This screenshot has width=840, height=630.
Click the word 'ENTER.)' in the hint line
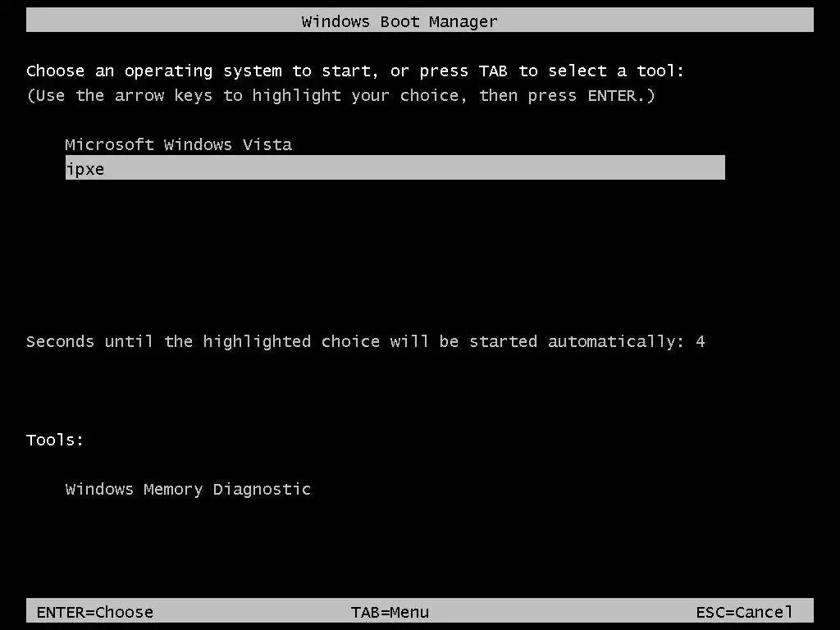pyautogui.click(x=622, y=96)
